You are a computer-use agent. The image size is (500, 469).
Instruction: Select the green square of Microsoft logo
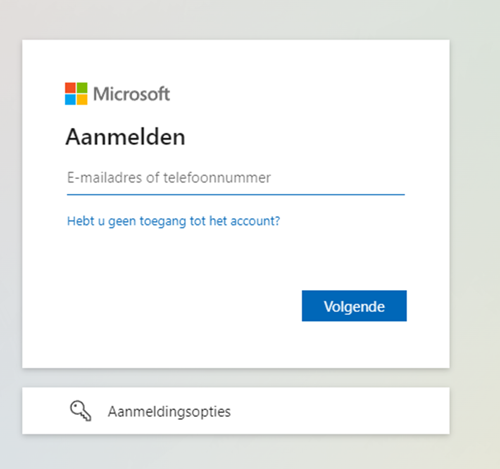click(82, 88)
